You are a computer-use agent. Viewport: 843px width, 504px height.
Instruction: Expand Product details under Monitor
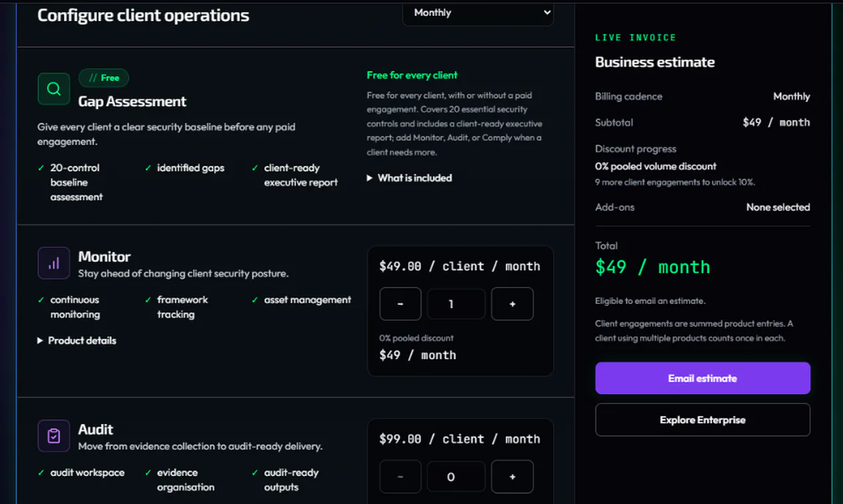tap(77, 340)
